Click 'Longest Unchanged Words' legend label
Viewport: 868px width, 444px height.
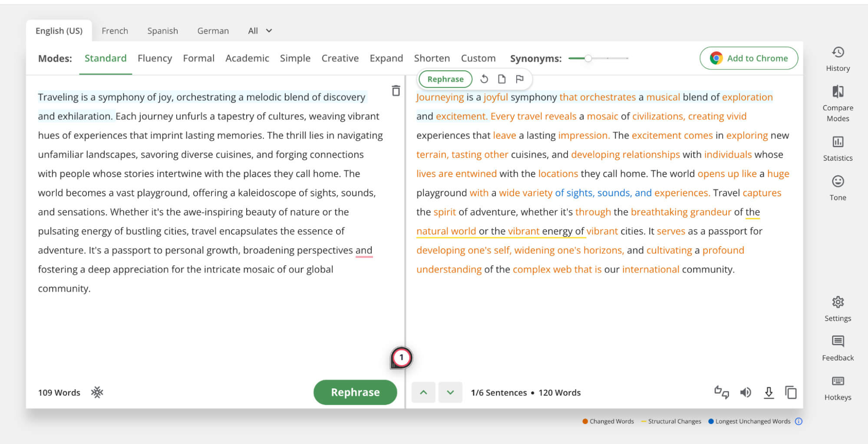click(x=752, y=421)
